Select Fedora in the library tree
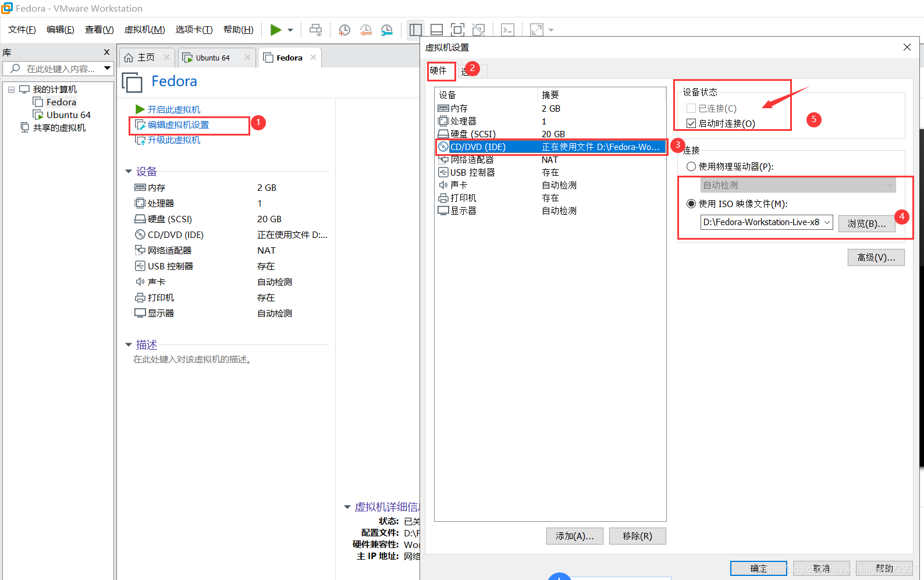Viewport: 924px width, 580px height. click(x=61, y=102)
